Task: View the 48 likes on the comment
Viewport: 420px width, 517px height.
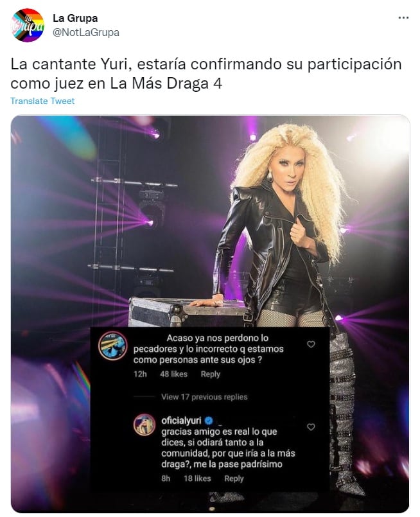Action: [173, 374]
